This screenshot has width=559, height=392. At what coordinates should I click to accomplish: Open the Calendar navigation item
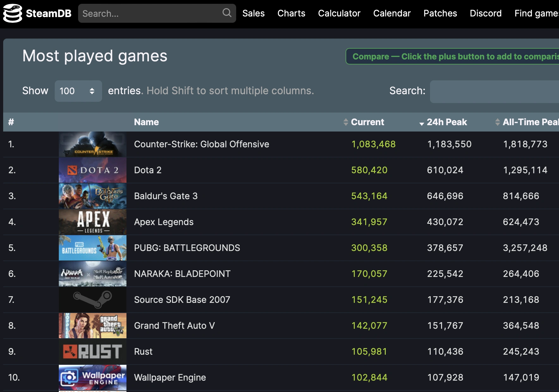coord(392,13)
